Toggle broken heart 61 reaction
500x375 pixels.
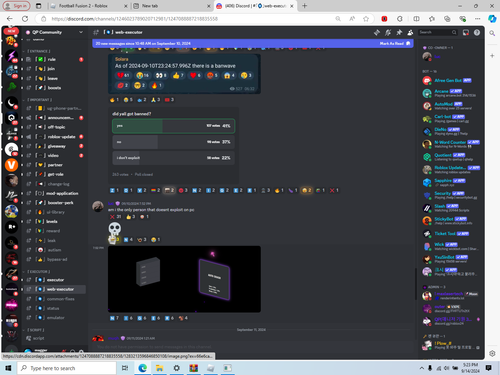point(123,75)
